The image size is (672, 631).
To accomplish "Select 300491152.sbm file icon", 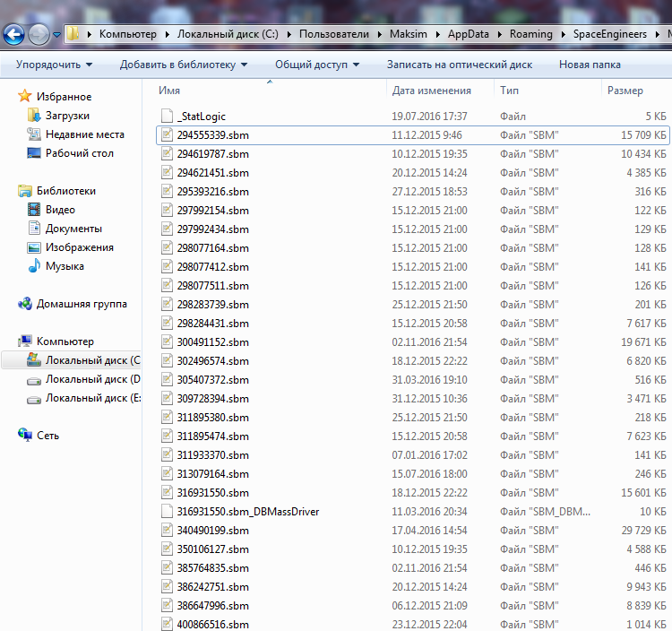I will click(168, 342).
